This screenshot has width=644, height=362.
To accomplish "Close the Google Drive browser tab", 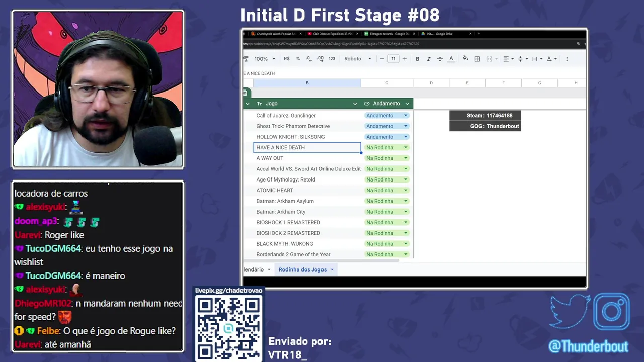I will (x=471, y=34).
